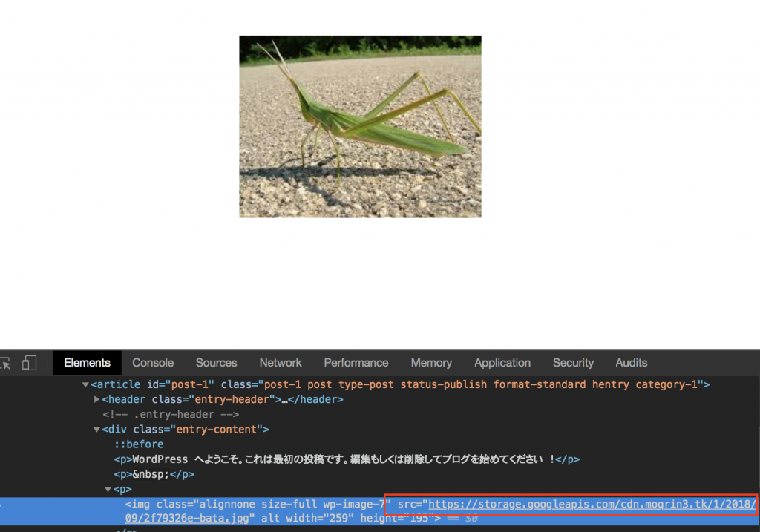Image resolution: width=760 pixels, height=532 pixels.
Task: Open the Application tab
Action: tap(502, 363)
